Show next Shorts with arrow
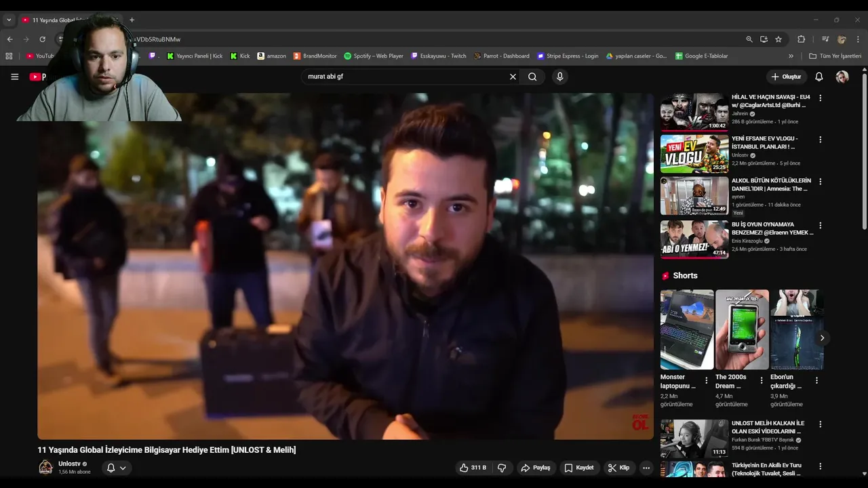The image size is (868, 488). 822,338
